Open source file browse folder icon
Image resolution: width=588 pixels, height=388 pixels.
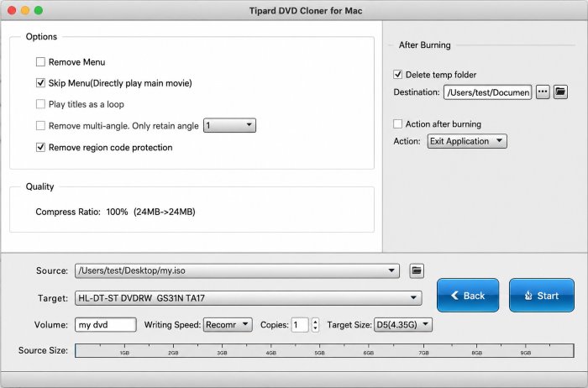pos(417,270)
